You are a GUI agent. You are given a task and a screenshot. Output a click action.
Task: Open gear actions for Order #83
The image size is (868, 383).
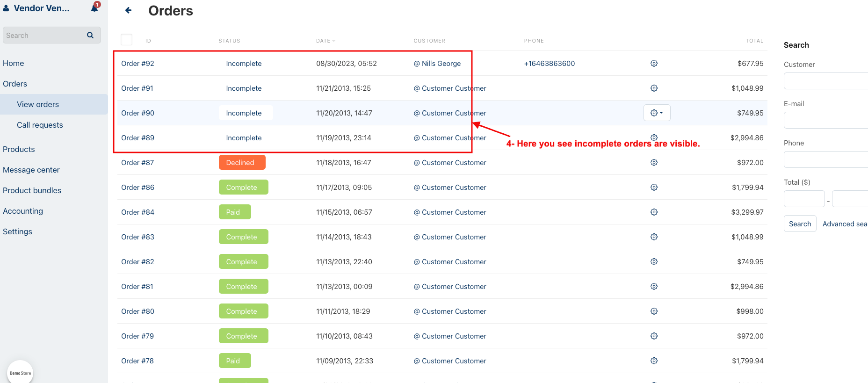[x=654, y=237]
